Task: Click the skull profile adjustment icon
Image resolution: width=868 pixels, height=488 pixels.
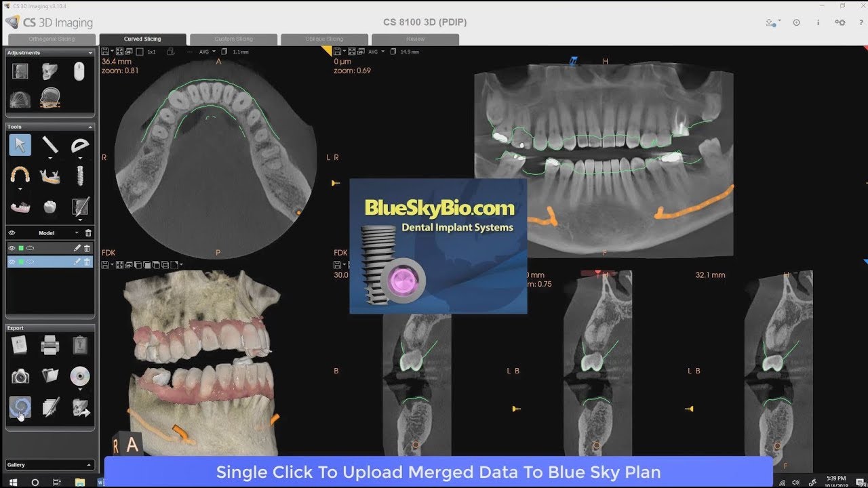Action: click(20, 71)
